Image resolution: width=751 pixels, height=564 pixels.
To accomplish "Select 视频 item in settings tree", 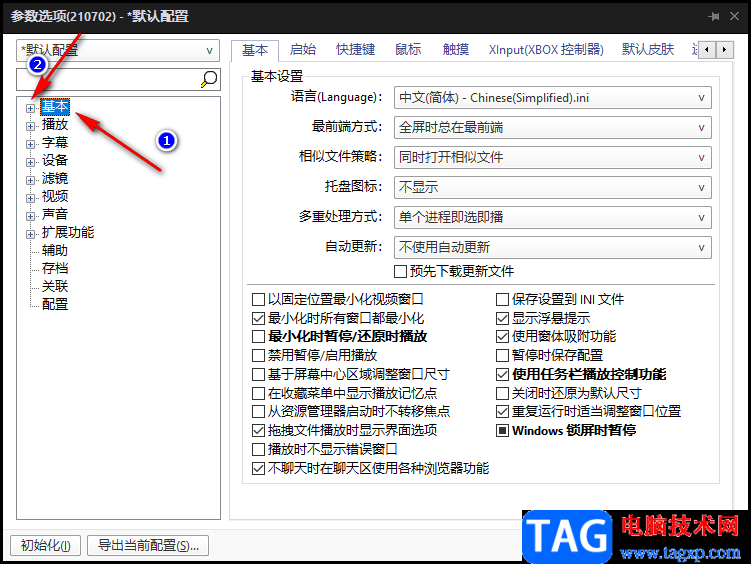I will click(x=55, y=196).
